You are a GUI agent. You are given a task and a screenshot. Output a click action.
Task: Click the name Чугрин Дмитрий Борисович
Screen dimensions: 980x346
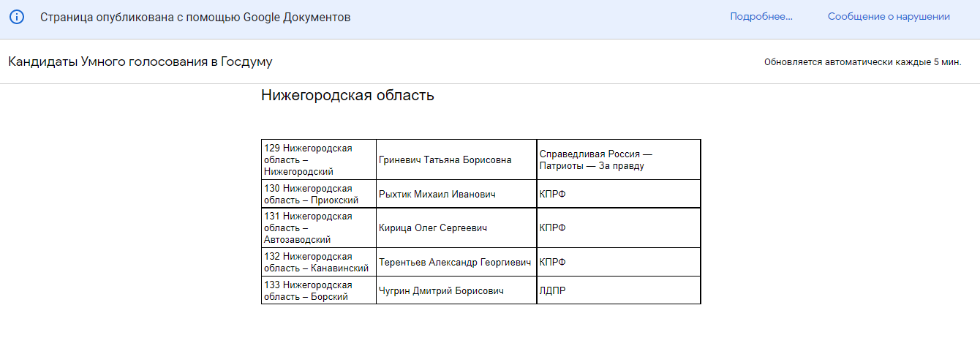[x=442, y=290]
